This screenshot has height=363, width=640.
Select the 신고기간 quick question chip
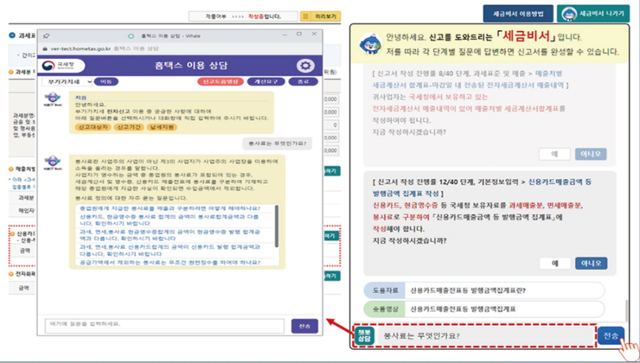click(129, 127)
